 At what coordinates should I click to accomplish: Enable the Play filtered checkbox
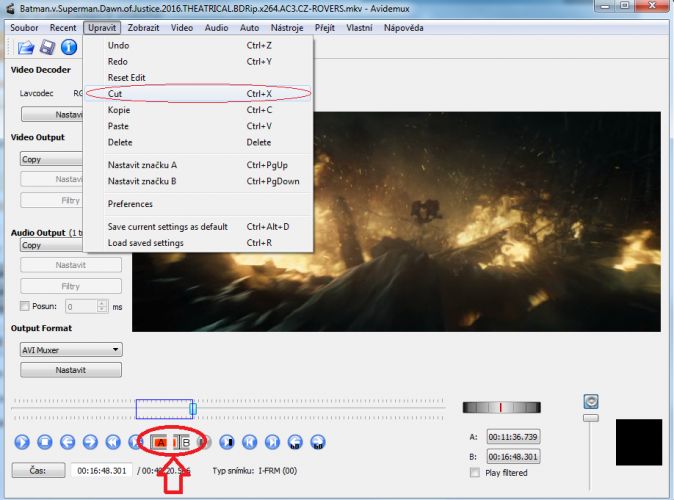point(475,472)
